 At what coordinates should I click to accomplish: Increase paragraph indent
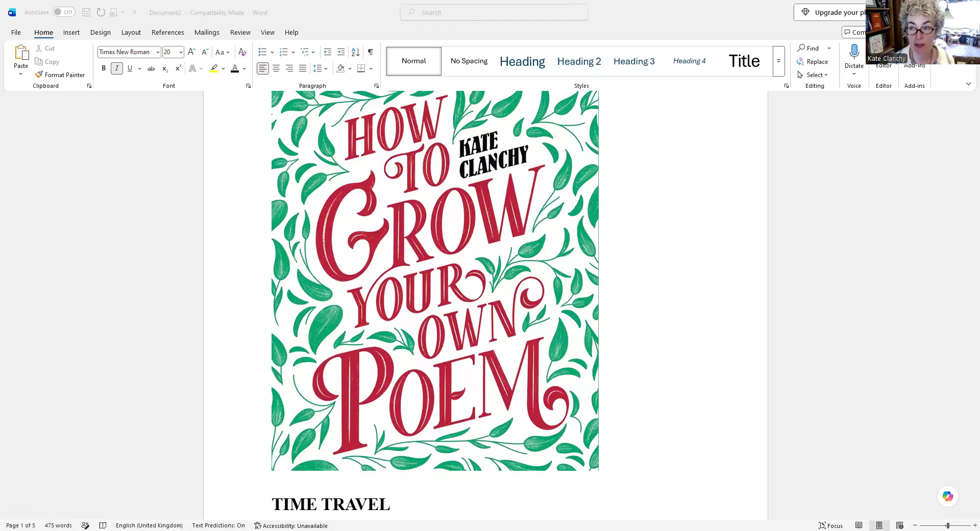341,52
